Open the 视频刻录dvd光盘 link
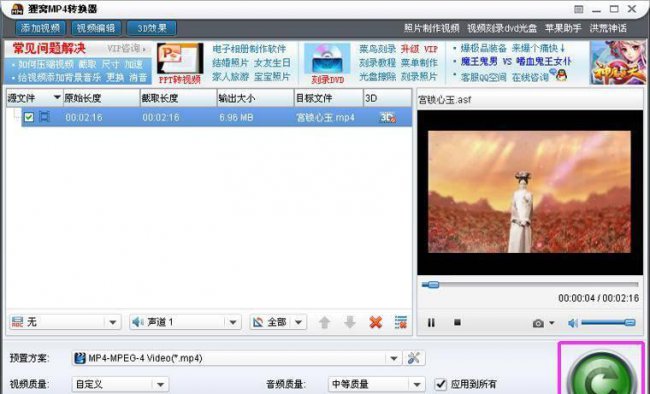 point(502,29)
